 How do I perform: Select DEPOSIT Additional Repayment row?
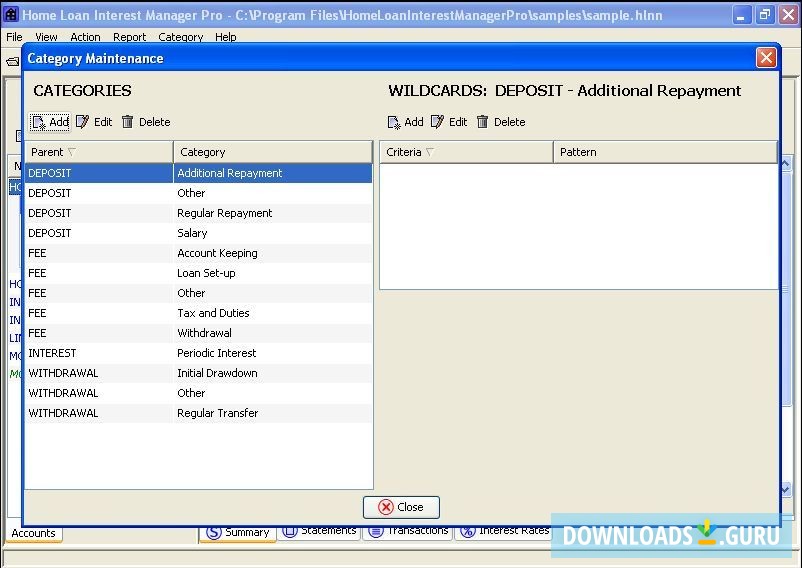(x=198, y=173)
